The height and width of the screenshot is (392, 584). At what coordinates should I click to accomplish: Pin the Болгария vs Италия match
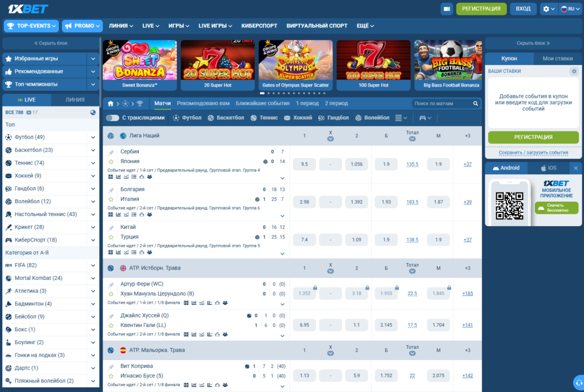click(111, 190)
